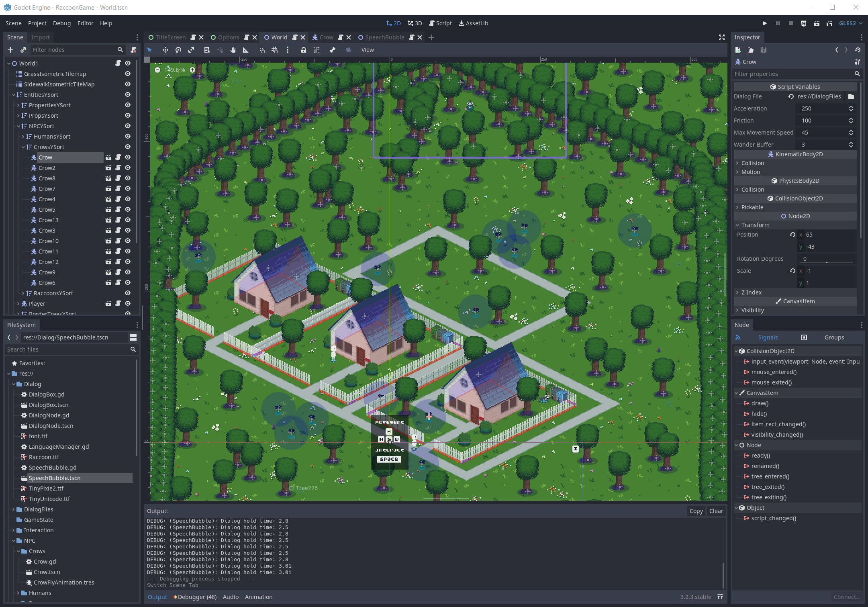This screenshot has height=607, width=868.
Task: Toggle visibility of PropsYSort node
Action: 128,116
